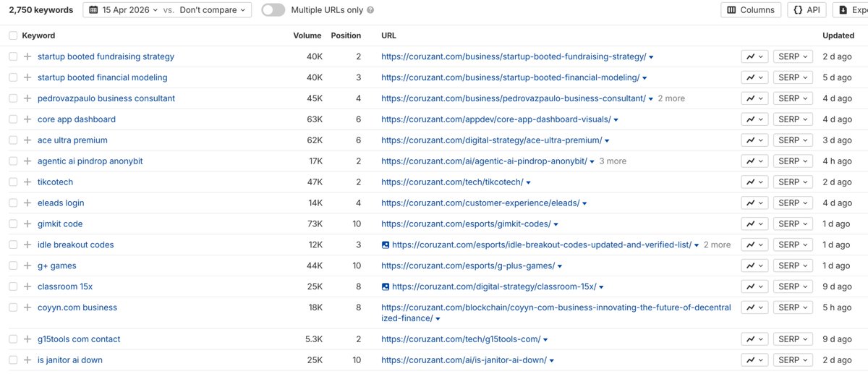Click the help icon next to Multiple URLs only

pyautogui.click(x=371, y=11)
